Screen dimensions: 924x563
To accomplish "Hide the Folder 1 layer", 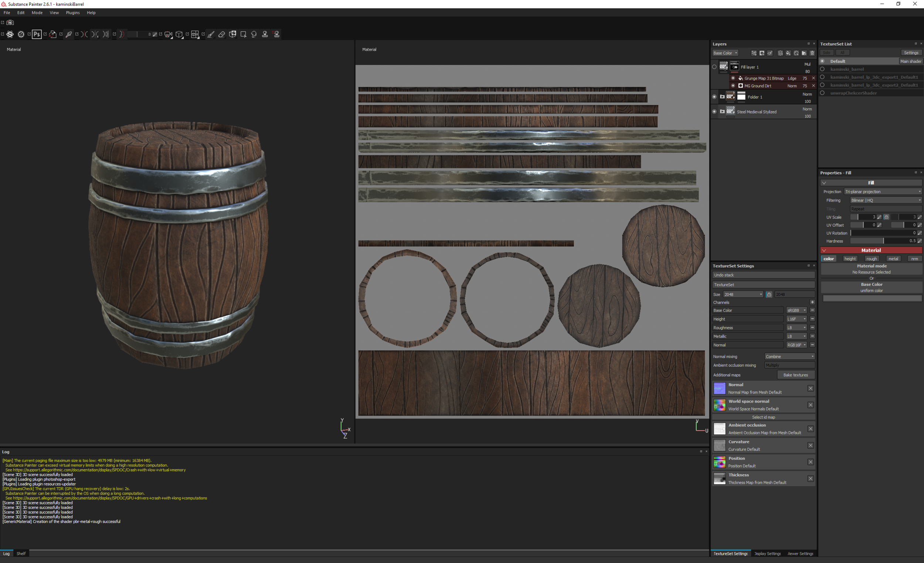I will coord(714,97).
